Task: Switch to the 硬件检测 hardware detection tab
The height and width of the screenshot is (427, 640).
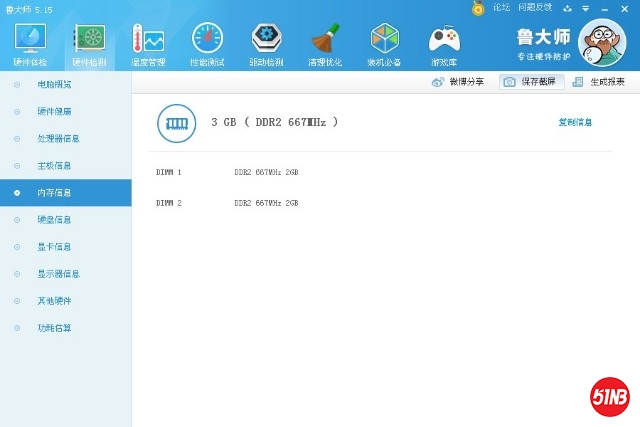Action: click(89, 42)
